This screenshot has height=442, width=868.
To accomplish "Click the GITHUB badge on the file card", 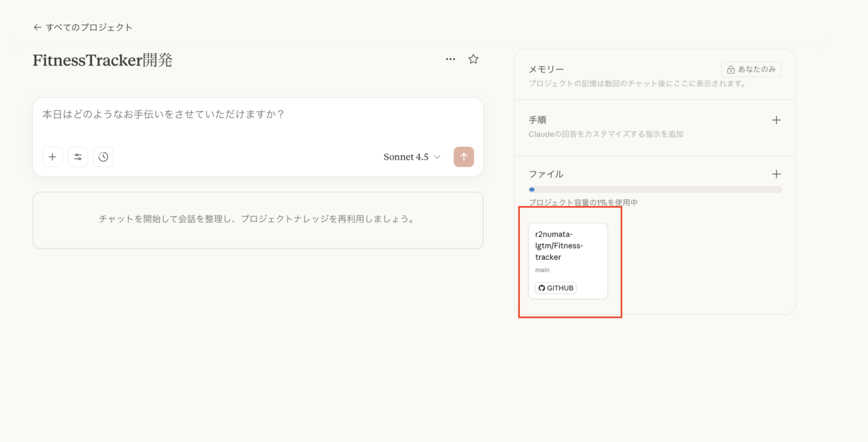I will pyautogui.click(x=555, y=288).
